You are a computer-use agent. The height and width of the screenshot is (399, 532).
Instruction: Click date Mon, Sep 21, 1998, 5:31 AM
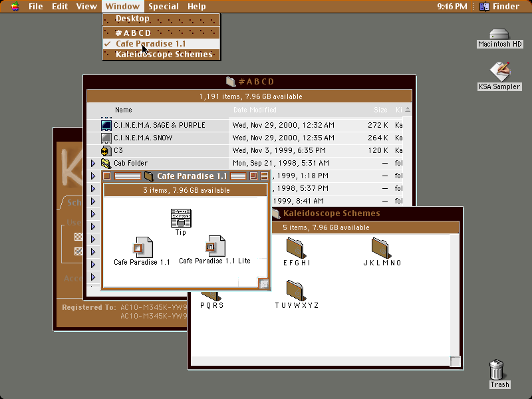pyautogui.click(x=281, y=163)
